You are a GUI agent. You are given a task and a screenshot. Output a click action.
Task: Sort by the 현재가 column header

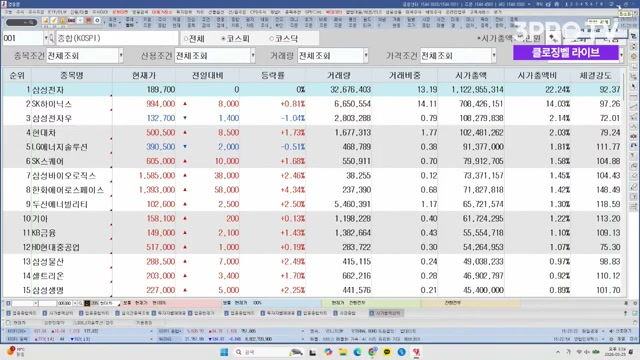(x=144, y=76)
